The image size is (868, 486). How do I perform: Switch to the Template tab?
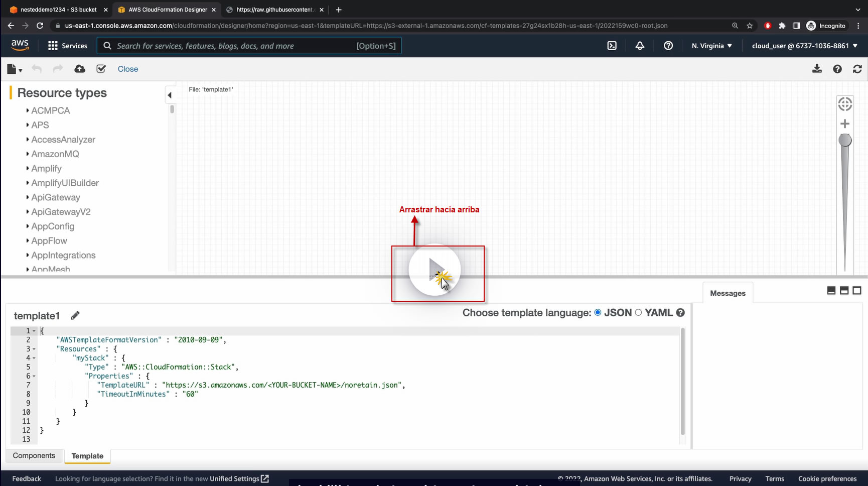(x=87, y=456)
